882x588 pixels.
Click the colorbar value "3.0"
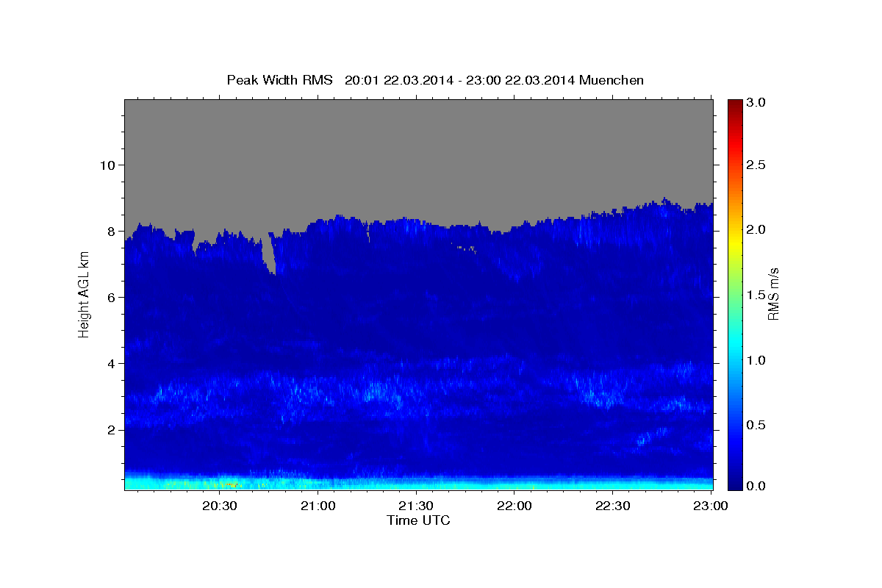(756, 102)
